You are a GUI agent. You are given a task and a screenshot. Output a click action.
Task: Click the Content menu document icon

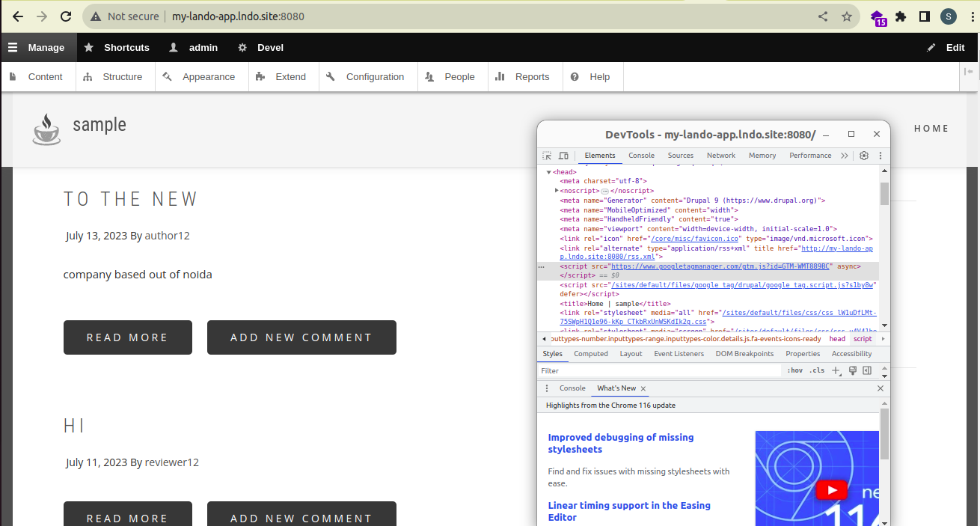(13, 76)
